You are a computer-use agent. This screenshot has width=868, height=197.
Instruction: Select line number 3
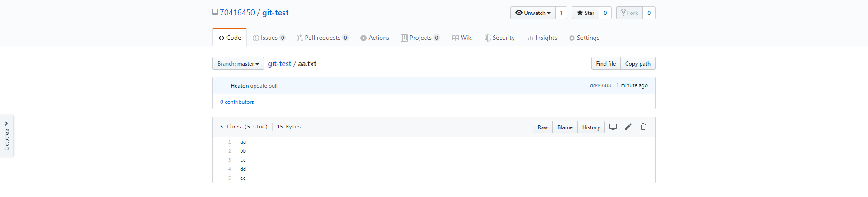click(x=229, y=160)
